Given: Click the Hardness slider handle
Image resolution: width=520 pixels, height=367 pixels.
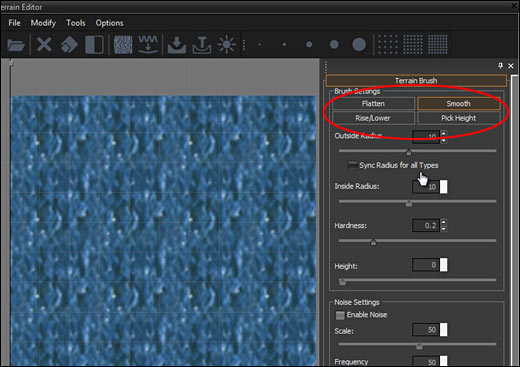Looking at the screenshot, I should tap(373, 242).
